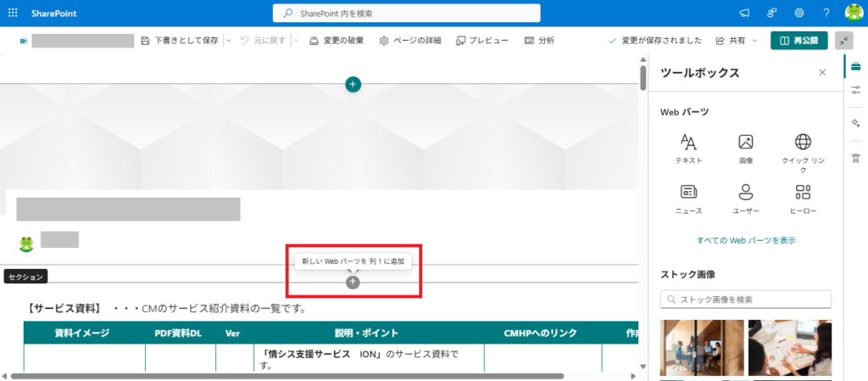Open ページの詳細 settings
868x381 pixels.
410,41
